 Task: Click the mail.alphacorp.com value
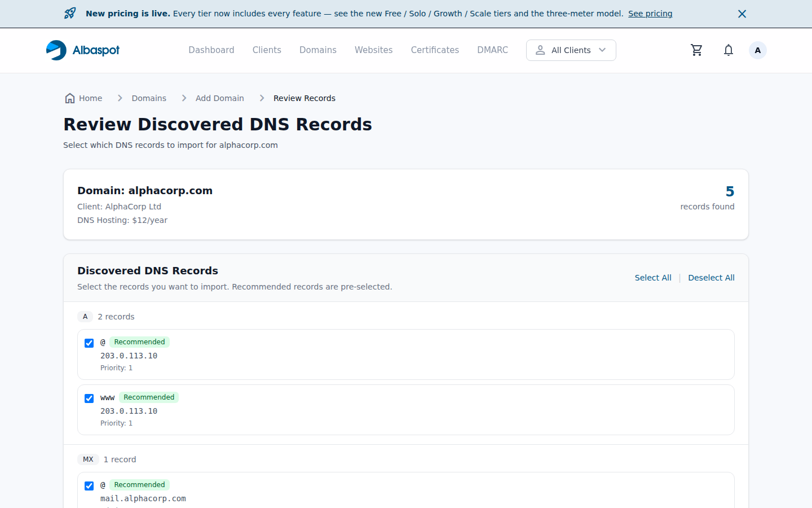pos(143,499)
